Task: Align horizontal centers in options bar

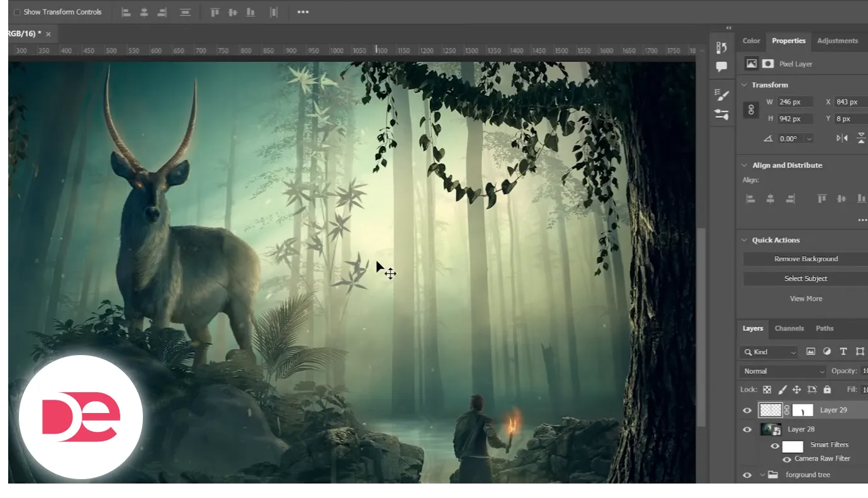Action: [x=144, y=12]
